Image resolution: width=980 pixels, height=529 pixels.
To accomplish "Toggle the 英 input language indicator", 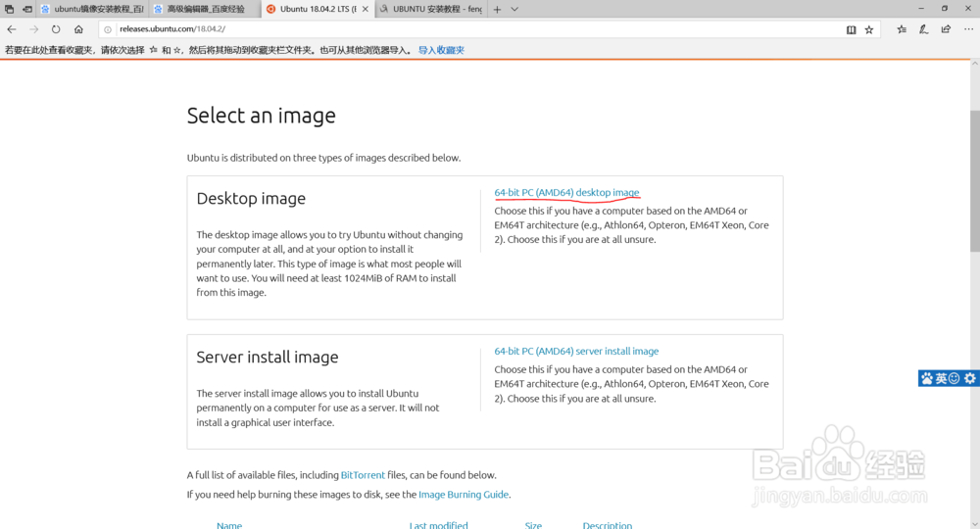I will 941,378.
